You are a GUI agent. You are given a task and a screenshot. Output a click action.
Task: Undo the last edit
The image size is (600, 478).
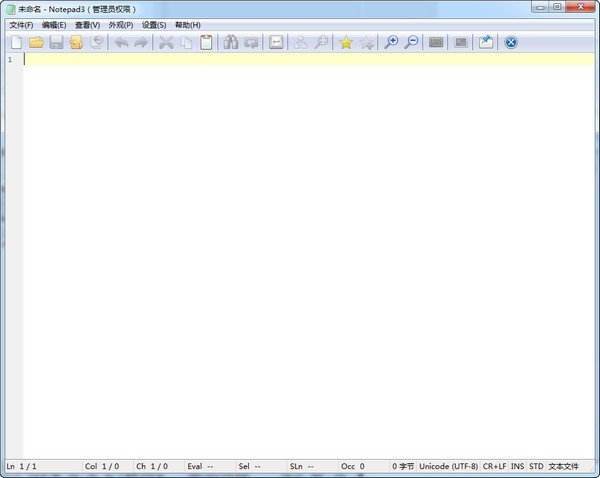click(121, 42)
